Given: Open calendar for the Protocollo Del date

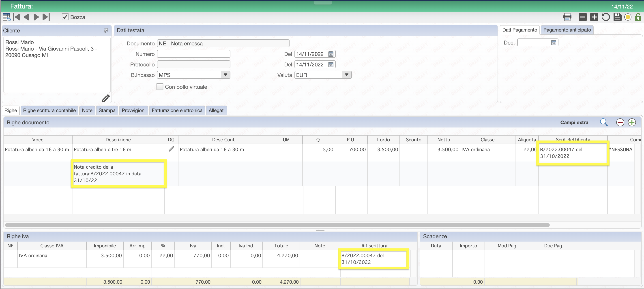Looking at the screenshot, I should [331, 64].
